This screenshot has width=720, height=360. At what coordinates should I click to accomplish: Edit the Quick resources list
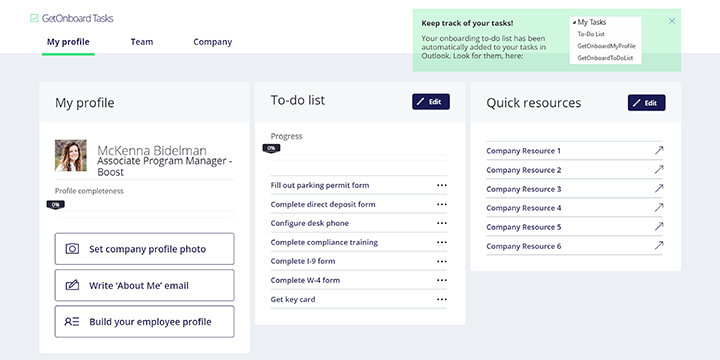647,103
